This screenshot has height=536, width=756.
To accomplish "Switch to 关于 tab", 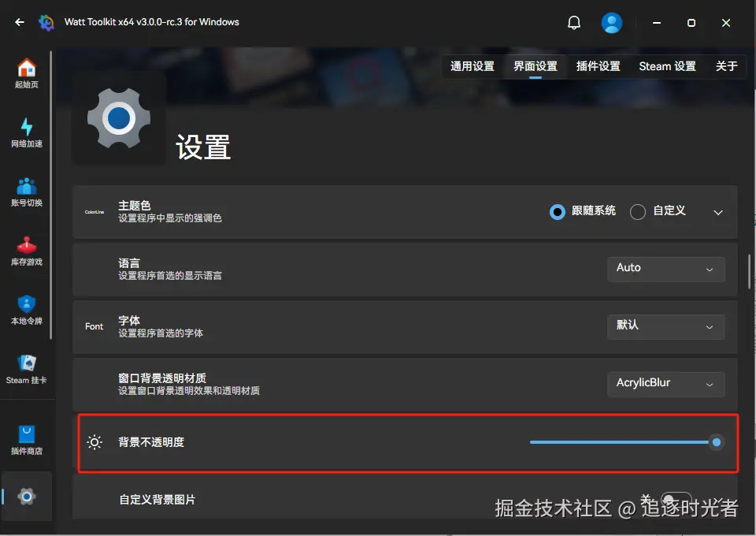I will coord(726,66).
